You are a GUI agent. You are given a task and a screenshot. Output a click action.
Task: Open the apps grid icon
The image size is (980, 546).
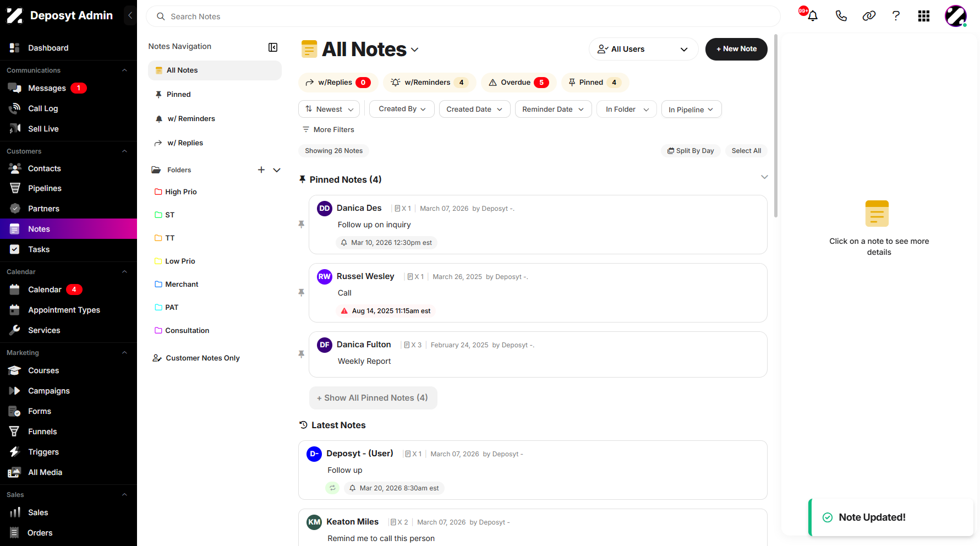click(x=924, y=16)
